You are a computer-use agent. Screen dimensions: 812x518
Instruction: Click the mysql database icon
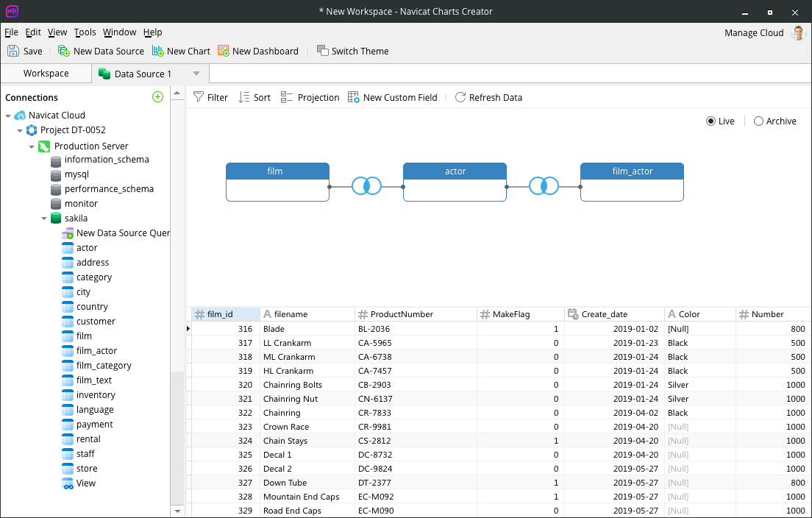[56, 174]
